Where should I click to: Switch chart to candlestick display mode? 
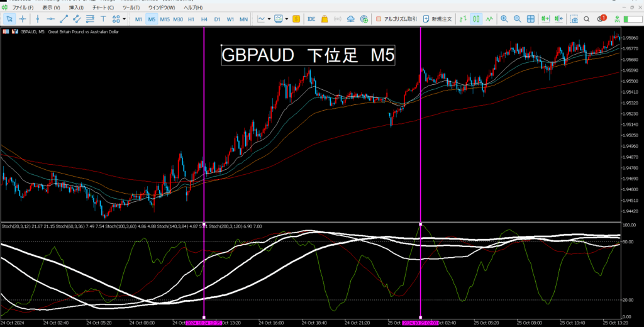pyautogui.click(x=476, y=19)
